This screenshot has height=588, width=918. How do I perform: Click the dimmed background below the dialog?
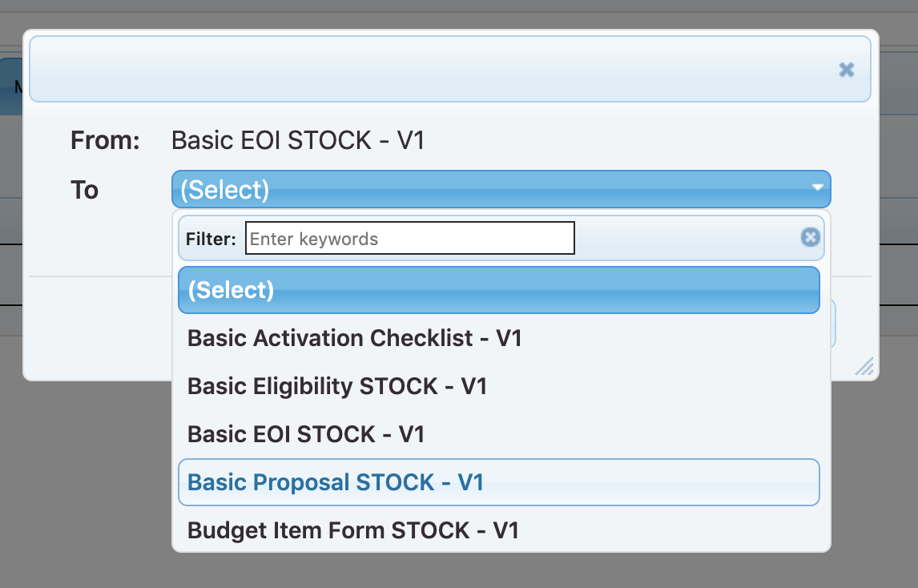coord(481,569)
